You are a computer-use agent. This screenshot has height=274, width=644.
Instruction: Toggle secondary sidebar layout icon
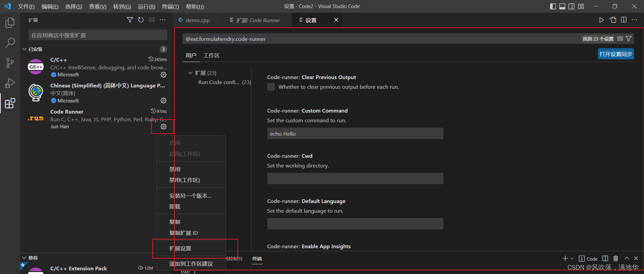(572, 6)
